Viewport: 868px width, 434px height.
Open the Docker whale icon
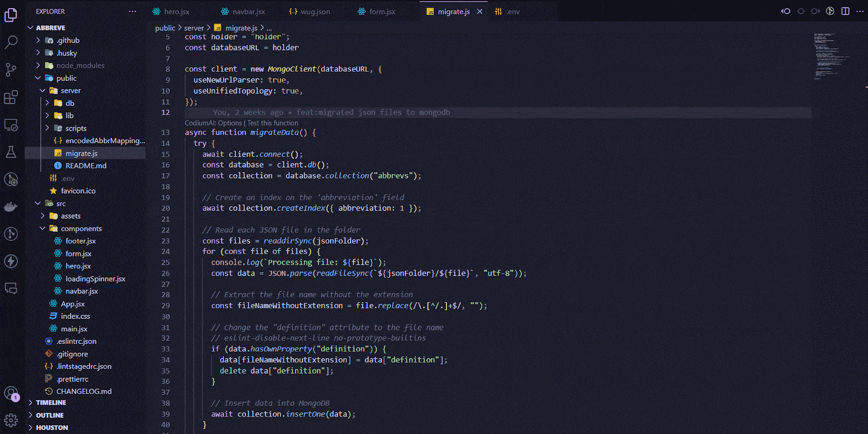[11, 207]
